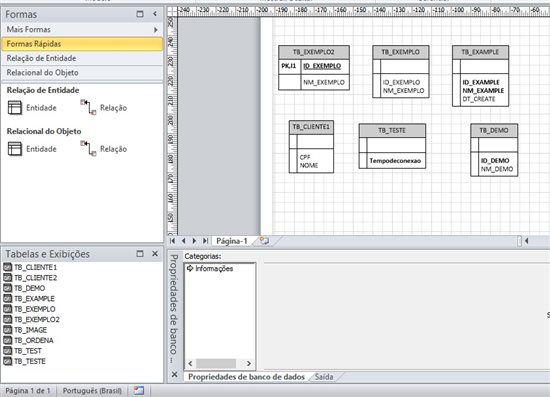The width and height of the screenshot is (550, 397).
Task: Go to the last page tab
Action: (205, 241)
